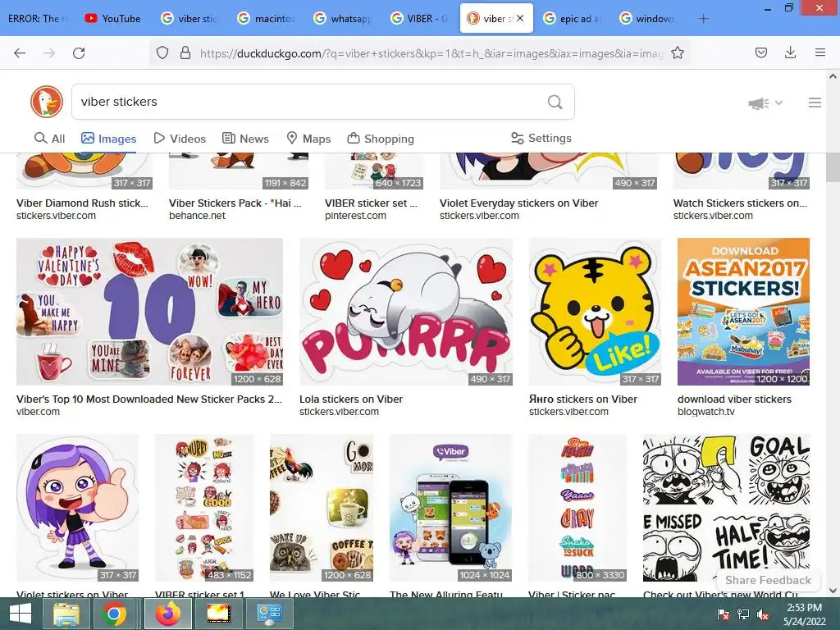The image size is (840, 630).
Task: Click the Share Feedback button
Action: pyautogui.click(x=768, y=580)
